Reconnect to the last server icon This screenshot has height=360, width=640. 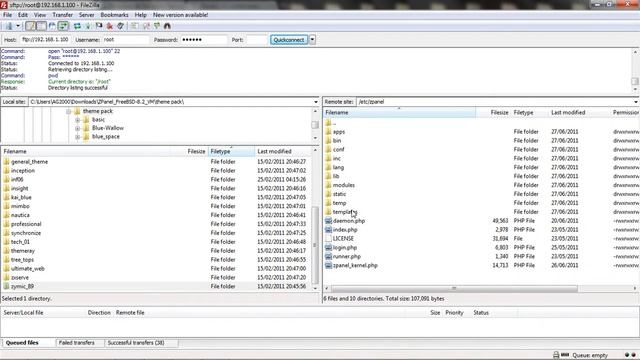coord(120,26)
